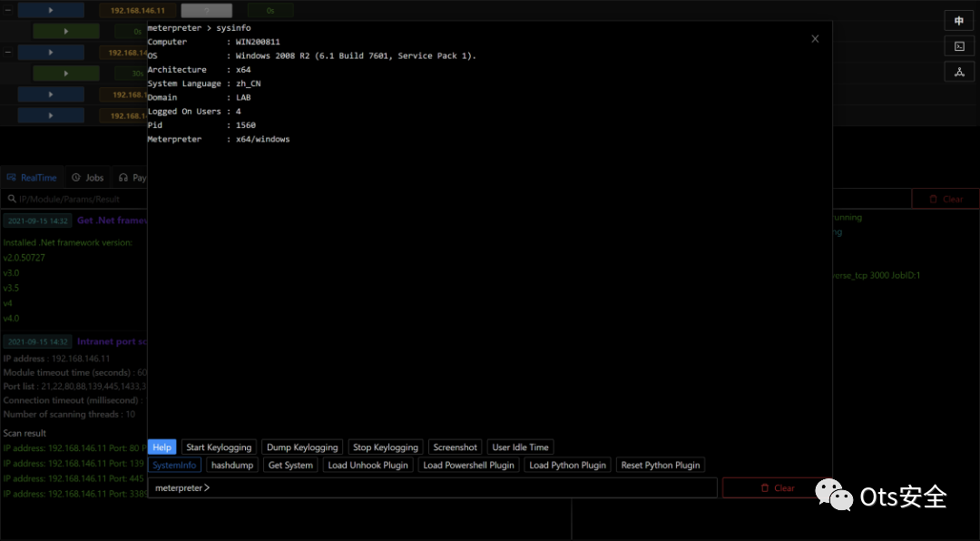Click Load Python Plugin
The image size is (980, 541).
click(567, 465)
